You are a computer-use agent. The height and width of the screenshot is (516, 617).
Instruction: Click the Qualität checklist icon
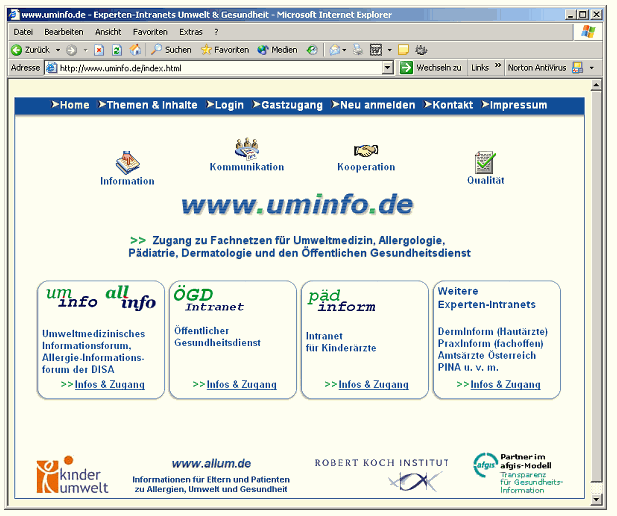coord(485,162)
